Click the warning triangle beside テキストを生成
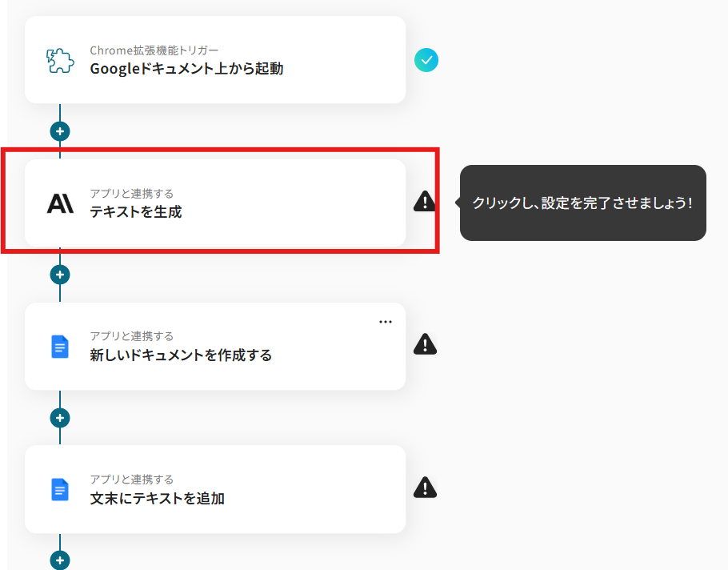The image size is (728, 570). click(425, 202)
